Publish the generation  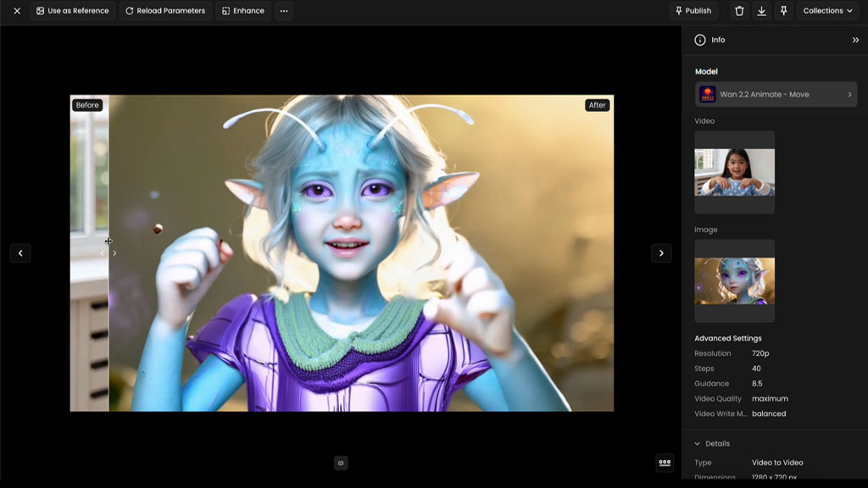[x=693, y=11]
